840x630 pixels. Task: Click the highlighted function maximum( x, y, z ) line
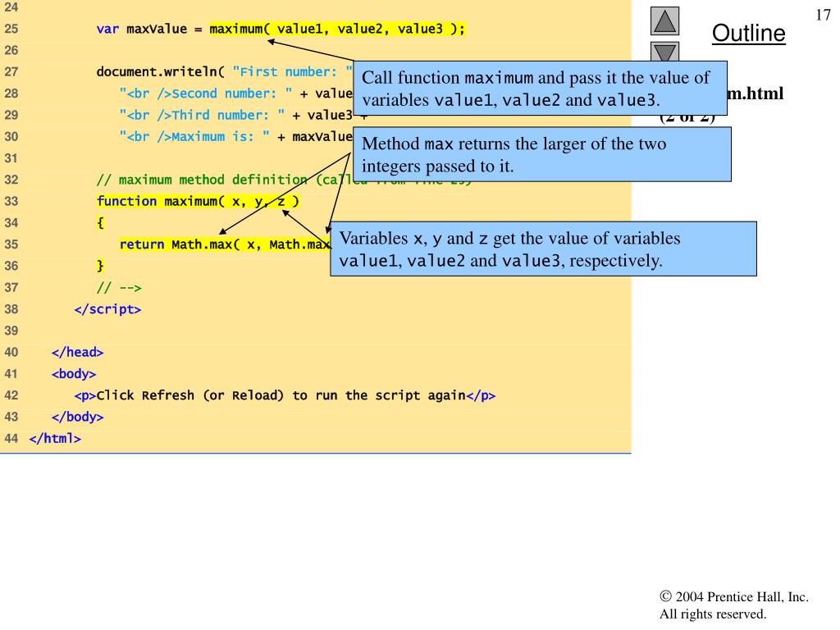[197, 201]
